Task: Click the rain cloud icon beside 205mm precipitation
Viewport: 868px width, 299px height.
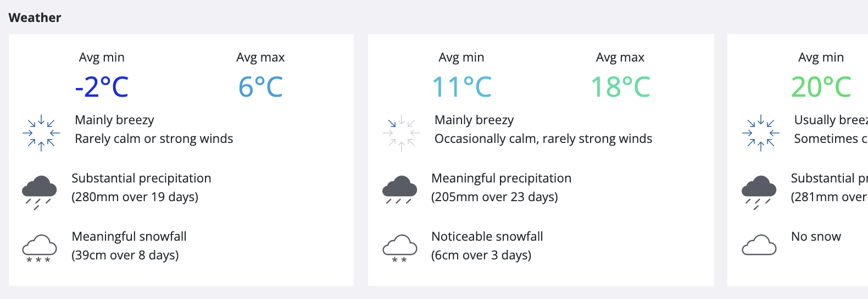Action: coord(399,190)
